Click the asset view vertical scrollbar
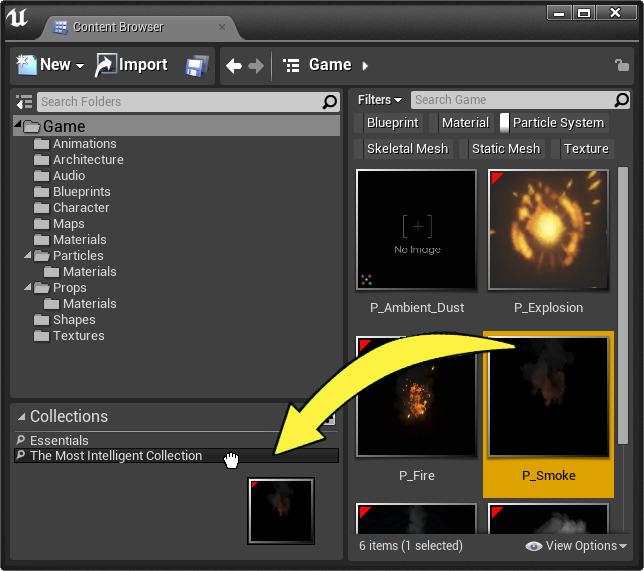Viewport: 644px width, 571px height. coord(623,300)
